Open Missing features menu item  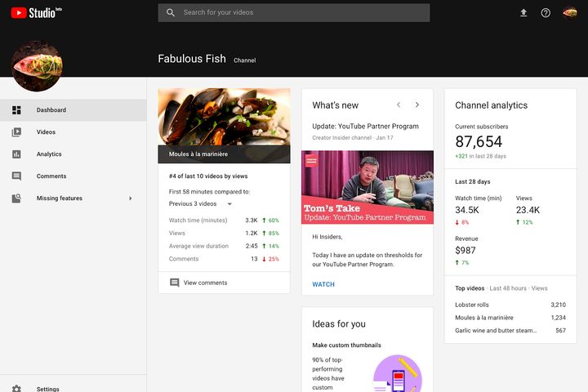pyautogui.click(x=73, y=198)
